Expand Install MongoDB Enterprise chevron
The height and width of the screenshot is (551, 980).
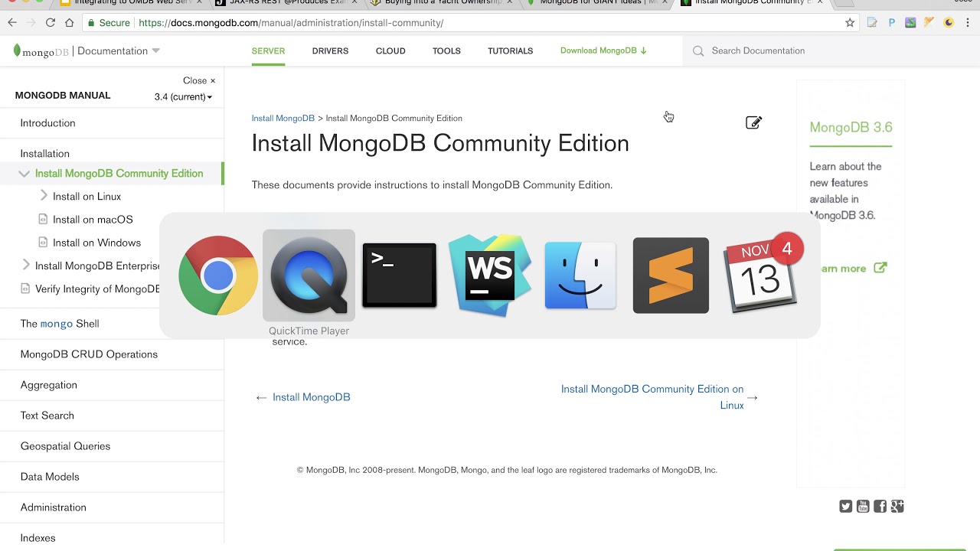pyautogui.click(x=26, y=266)
